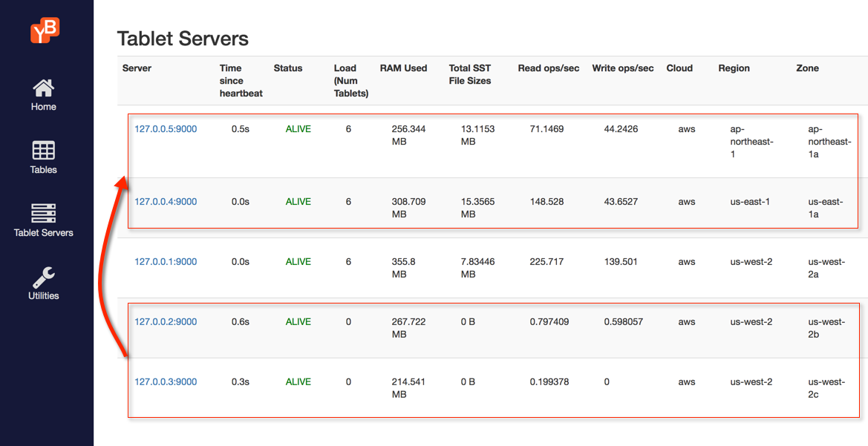Open server link 127.0.0.2:9000
This screenshot has height=446, width=868.
166,322
